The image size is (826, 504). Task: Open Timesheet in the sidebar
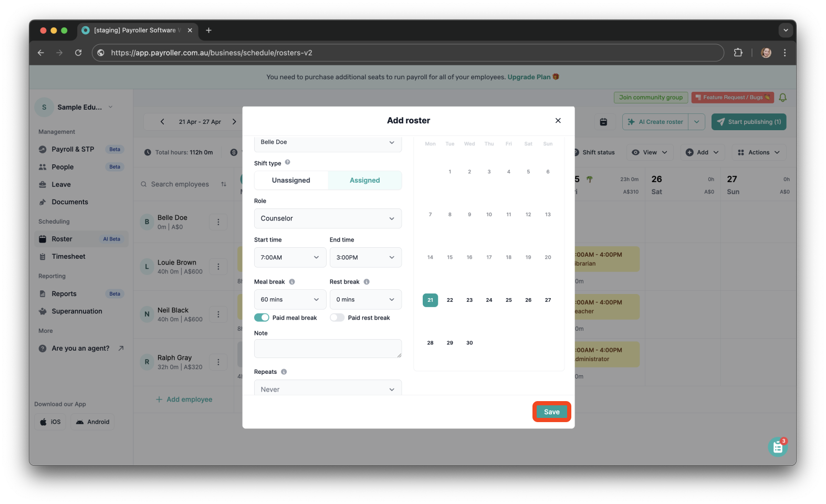pyautogui.click(x=81, y=257)
